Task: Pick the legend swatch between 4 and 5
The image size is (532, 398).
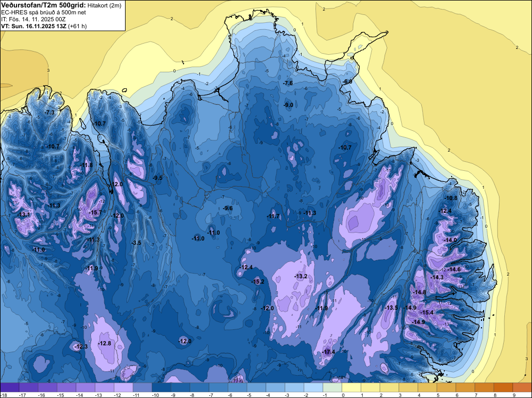Action: 428,387
